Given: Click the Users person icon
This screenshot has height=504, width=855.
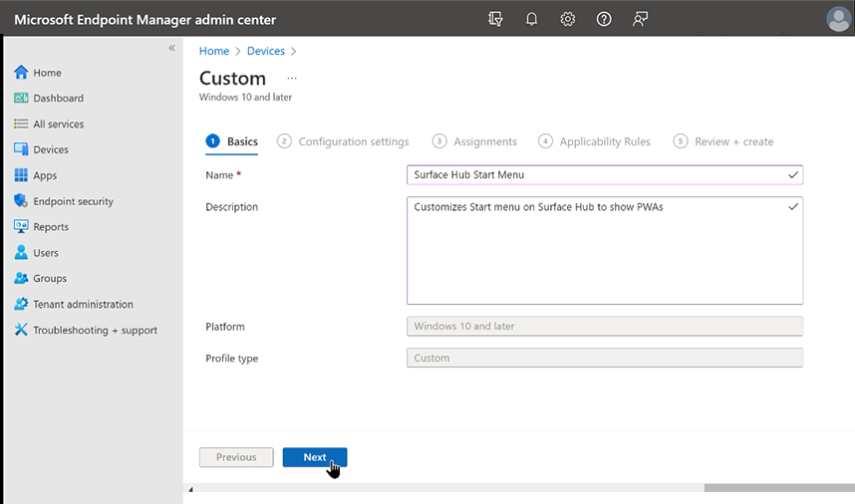Looking at the screenshot, I should click(21, 252).
